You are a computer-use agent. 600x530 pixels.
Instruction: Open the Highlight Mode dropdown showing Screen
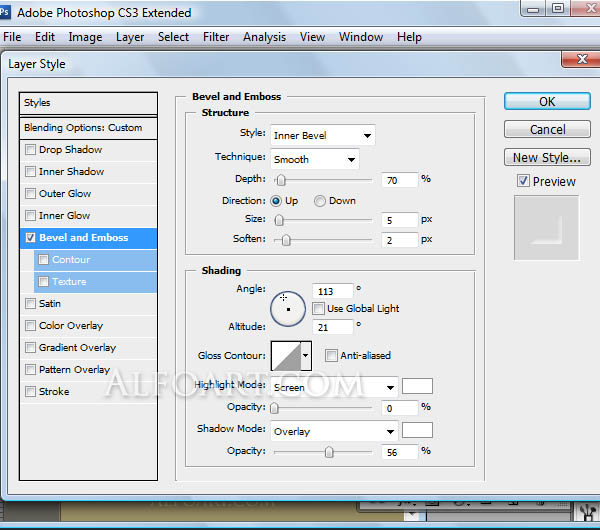pyautogui.click(x=334, y=387)
